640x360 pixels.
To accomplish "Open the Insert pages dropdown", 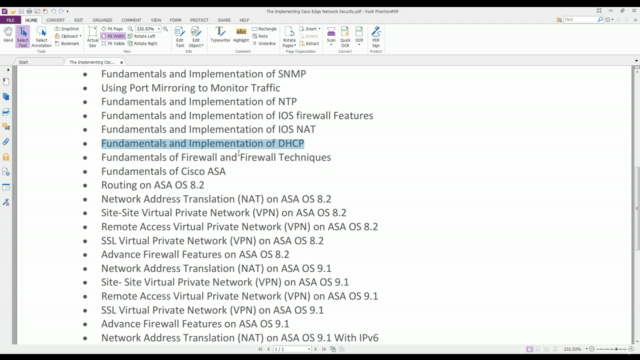I will pyautogui.click(x=310, y=29).
